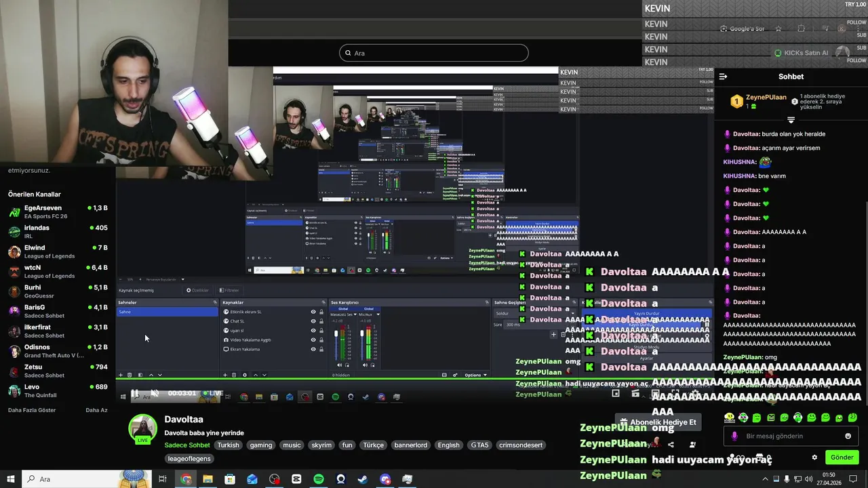Toggle fullscreen on the stream player

click(x=675, y=393)
